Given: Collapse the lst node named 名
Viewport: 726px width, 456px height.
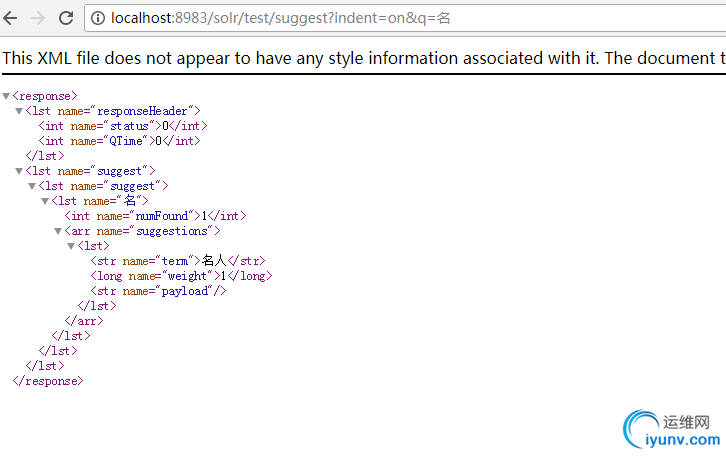Looking at the screenshot, I should [45, 201].
